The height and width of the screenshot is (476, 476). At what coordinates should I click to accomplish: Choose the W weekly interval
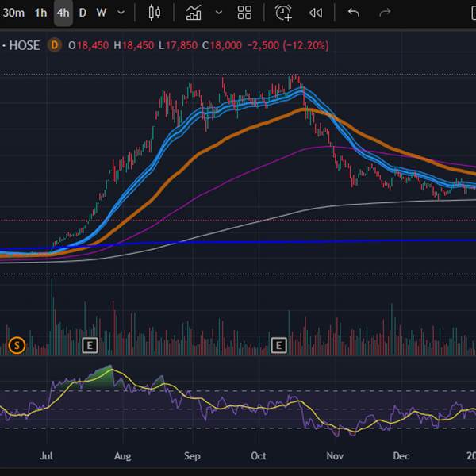(101, 13)
